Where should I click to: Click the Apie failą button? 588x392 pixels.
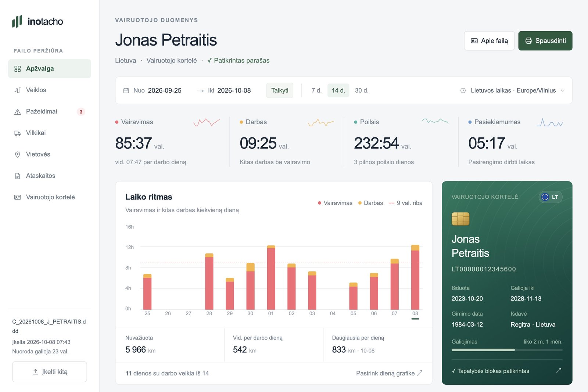point(489,41)
